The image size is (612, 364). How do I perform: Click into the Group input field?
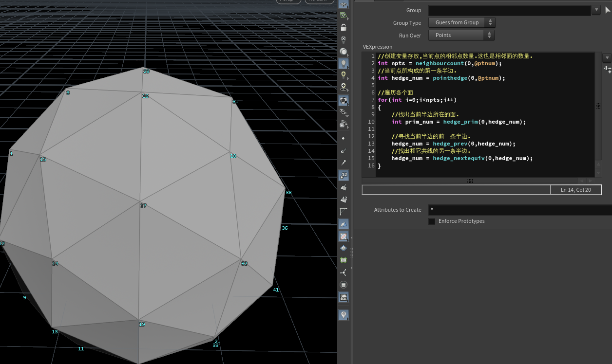509,10
